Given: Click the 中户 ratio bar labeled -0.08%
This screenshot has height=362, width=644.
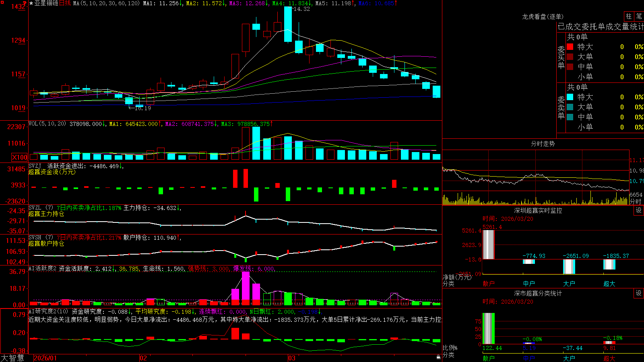Looking at the screenshot, I should (x=528, y=343).
